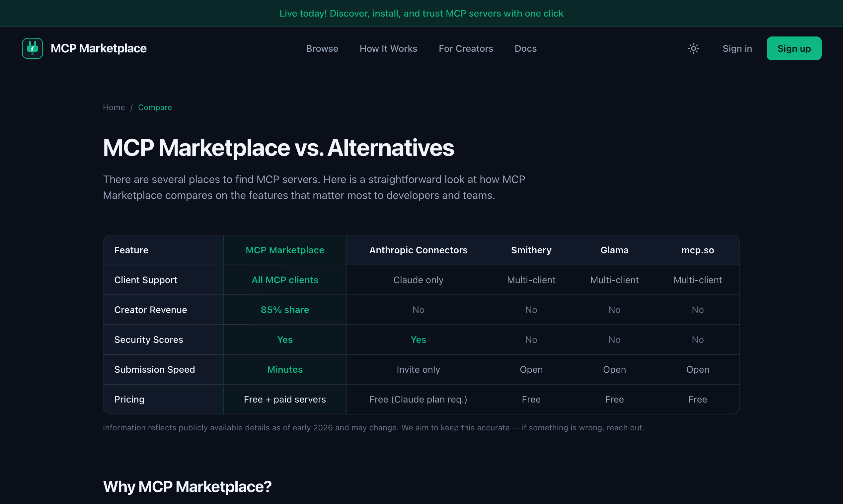This screenshot has height=504, width=843.
Task: Click the 85% share table cell
Action: (x=285, y=309)
